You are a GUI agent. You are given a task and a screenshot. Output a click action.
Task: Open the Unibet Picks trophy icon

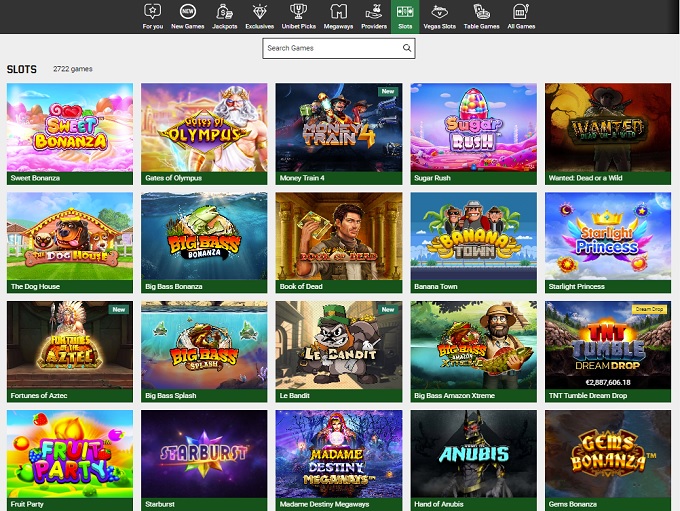[x=298, y=12]
